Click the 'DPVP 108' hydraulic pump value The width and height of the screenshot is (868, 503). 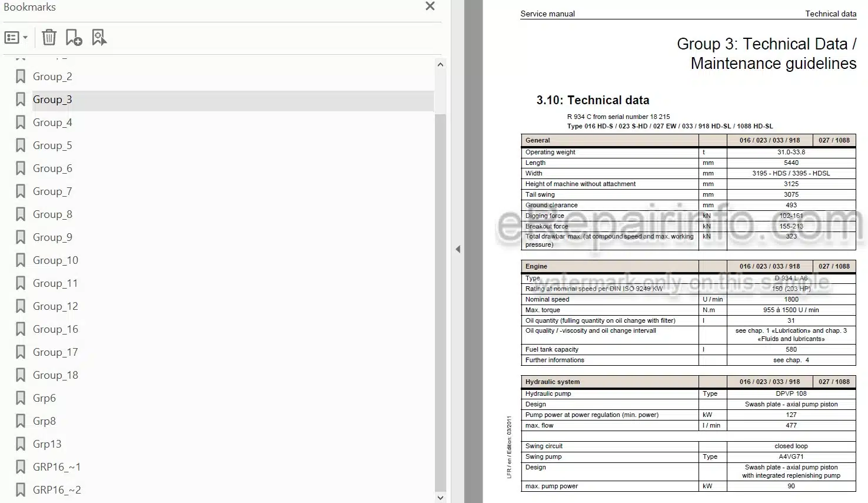tap(791, 393)
